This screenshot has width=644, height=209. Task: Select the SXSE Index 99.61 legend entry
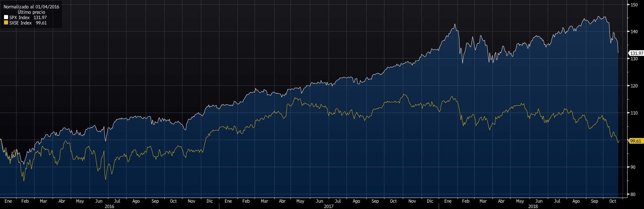tap(25, 23)
